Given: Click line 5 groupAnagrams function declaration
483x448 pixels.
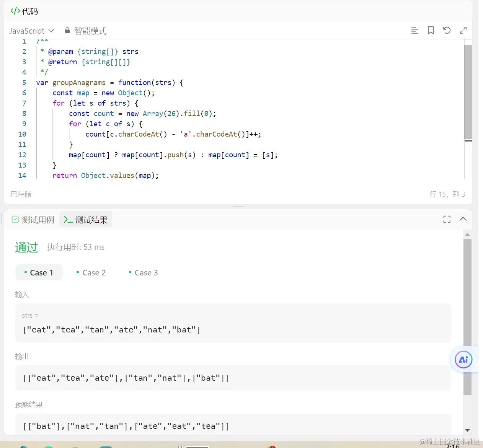Looking at the screenshot, I should point(109,83).
